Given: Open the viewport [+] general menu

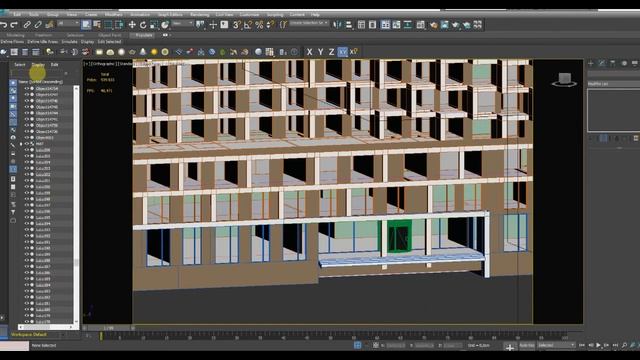Looking at the screenshot, I should pos(87,64).
